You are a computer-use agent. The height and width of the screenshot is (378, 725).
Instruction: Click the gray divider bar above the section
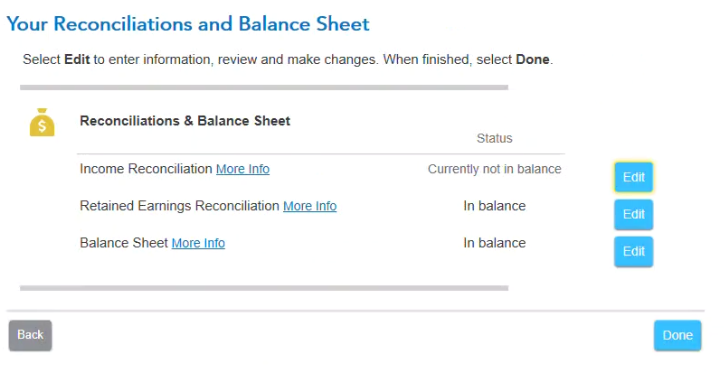(x=264, y=87)
